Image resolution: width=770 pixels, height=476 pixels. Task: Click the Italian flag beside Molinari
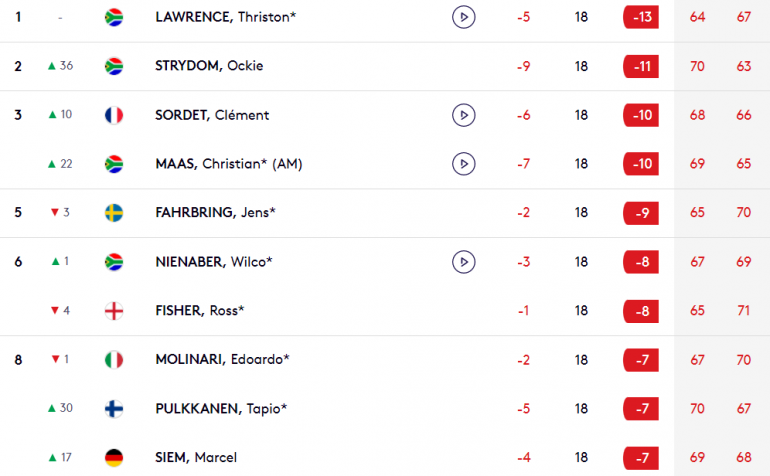pyautogui.click(x=114, y=360)
